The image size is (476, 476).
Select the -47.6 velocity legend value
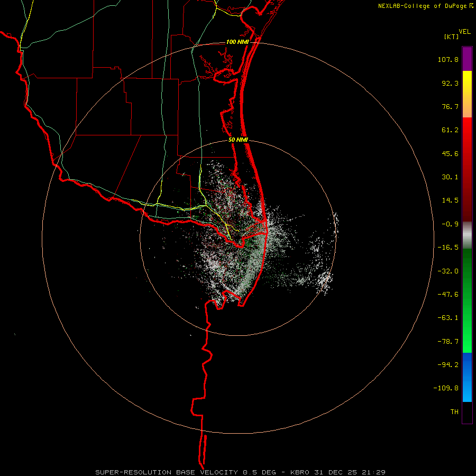(448, 295)
